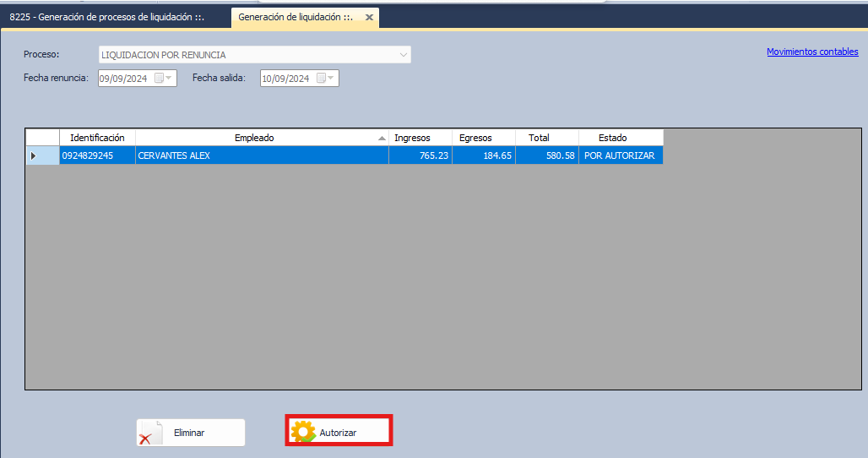This screenshot has height=458, width=868.
Task: Switch to the 8225 Generación de procesos tab
Action: pos(106,17)
